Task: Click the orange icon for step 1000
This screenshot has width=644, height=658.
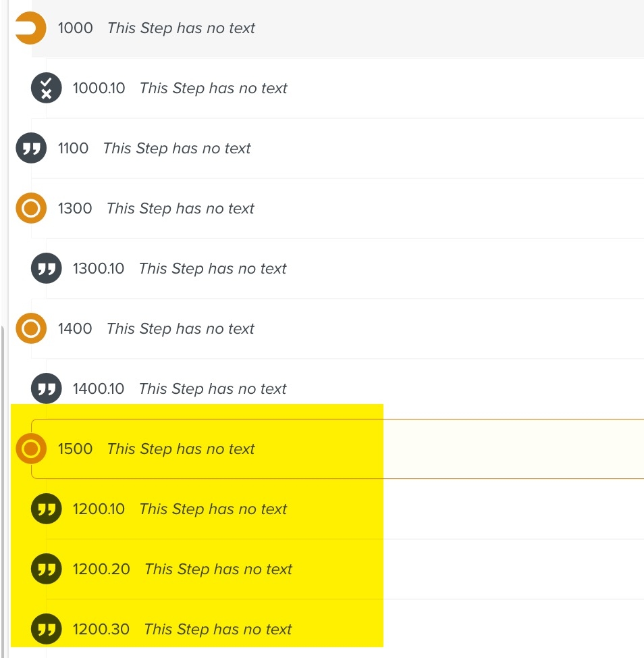Action: (30, 28)
